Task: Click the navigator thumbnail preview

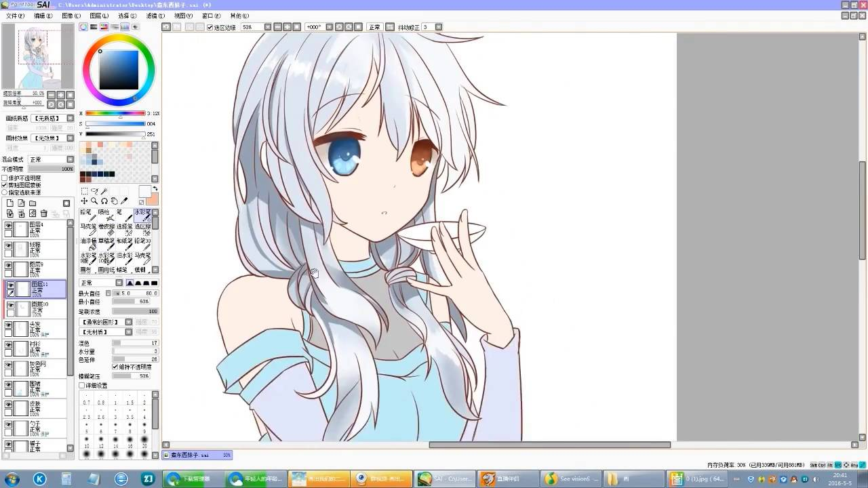Action: pyautogui.click(x=38, y=56)
